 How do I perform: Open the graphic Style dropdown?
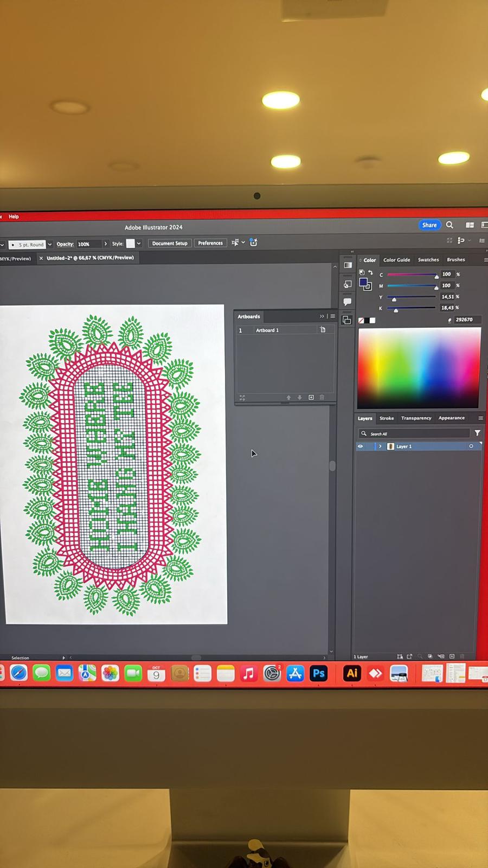(x=139, y=244)
